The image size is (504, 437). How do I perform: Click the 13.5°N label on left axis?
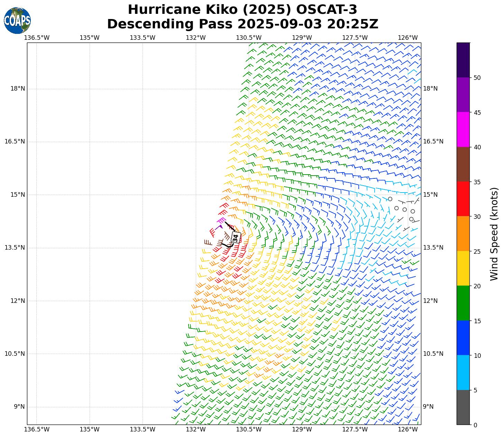[15, 248]
